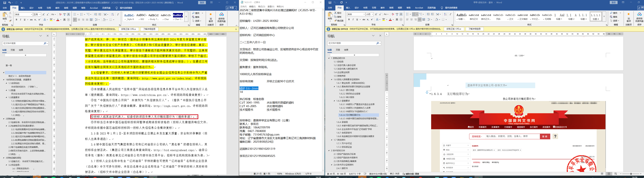Click 登录 in 招标文件 Word title bar
This screenshot has height=178, width=644.
pos(202,3)
